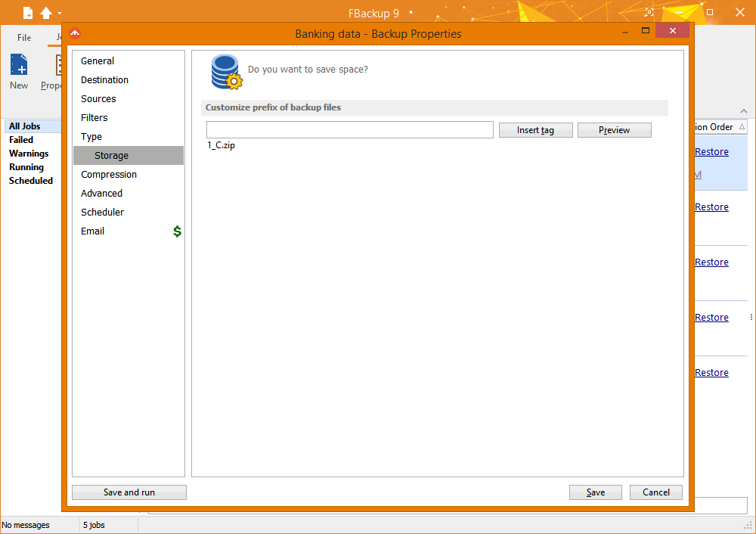Go to the Destination settings page
Image resolution: width=756 pixels, height=534 pixels.
[x=129, y=79]
